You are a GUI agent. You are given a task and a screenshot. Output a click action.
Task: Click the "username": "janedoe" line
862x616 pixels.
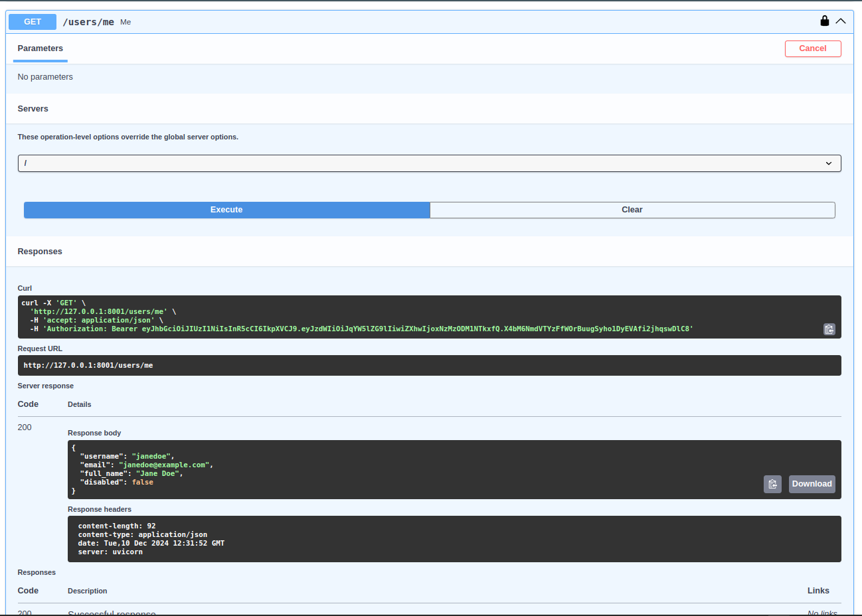[x=127, y=456]
